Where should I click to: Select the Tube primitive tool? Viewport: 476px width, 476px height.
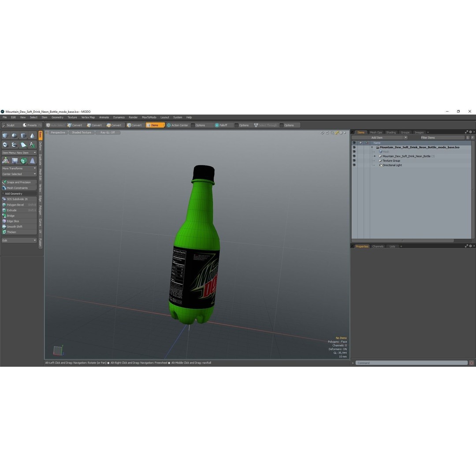tap(14, 145)
